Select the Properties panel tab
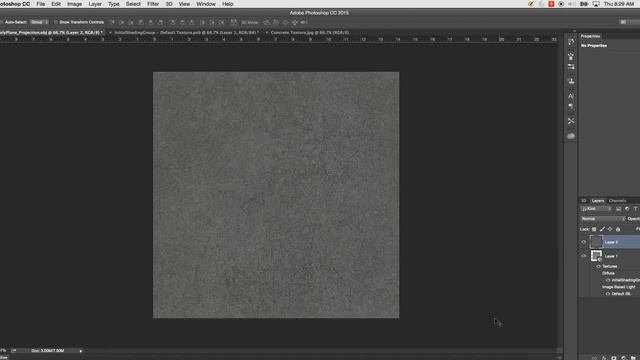 pos(590,36)
